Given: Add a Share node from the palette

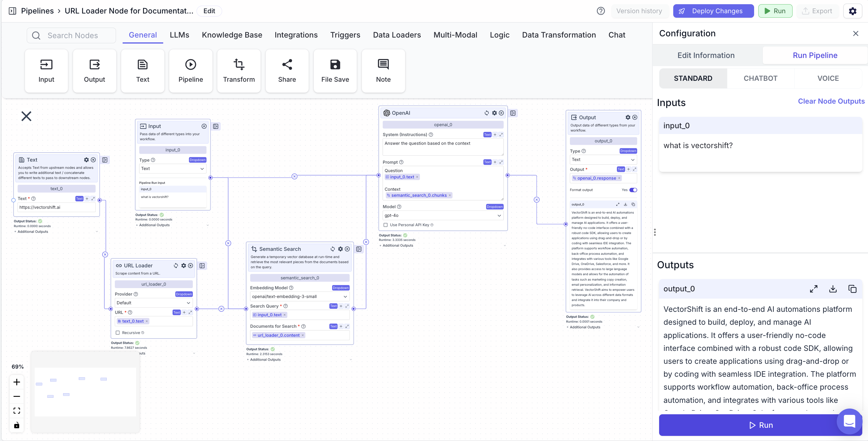Looking at the screenshot, I should coord(287,71).
